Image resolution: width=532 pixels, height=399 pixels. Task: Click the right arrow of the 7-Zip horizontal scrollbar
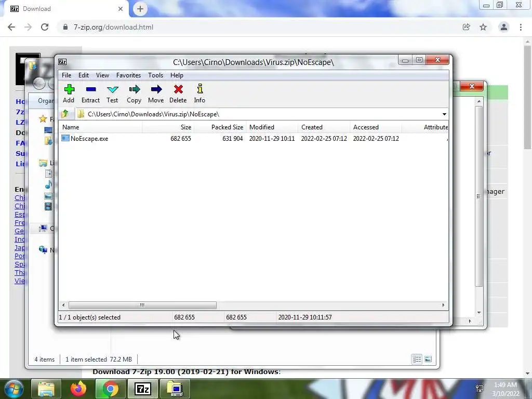tap(443, 305)
